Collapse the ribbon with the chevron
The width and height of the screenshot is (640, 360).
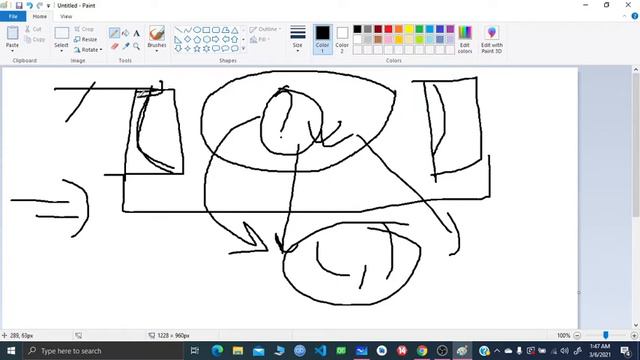click(624, 16)
